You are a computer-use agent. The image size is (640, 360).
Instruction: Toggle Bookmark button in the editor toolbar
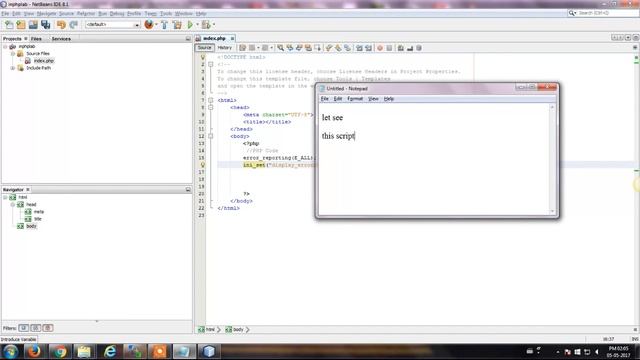tap(347, 48)
